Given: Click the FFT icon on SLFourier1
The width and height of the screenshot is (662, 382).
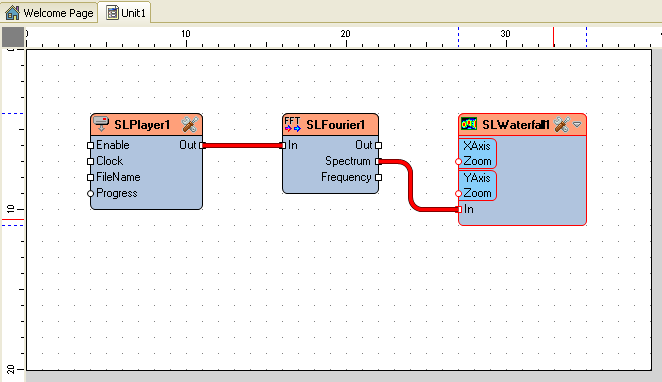Looking at the screenshot, I should click(x=293, y=124).
